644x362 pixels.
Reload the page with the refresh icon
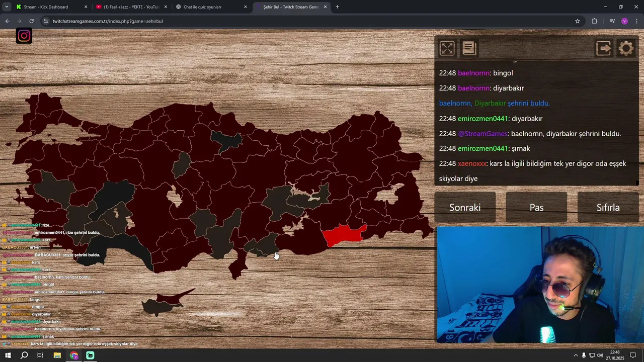click(x=31, y=21)
